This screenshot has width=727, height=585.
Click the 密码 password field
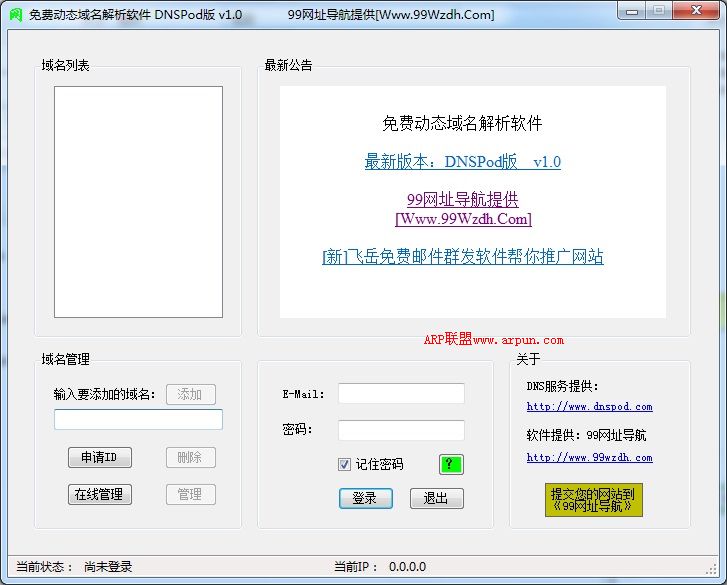click(401, 430)
